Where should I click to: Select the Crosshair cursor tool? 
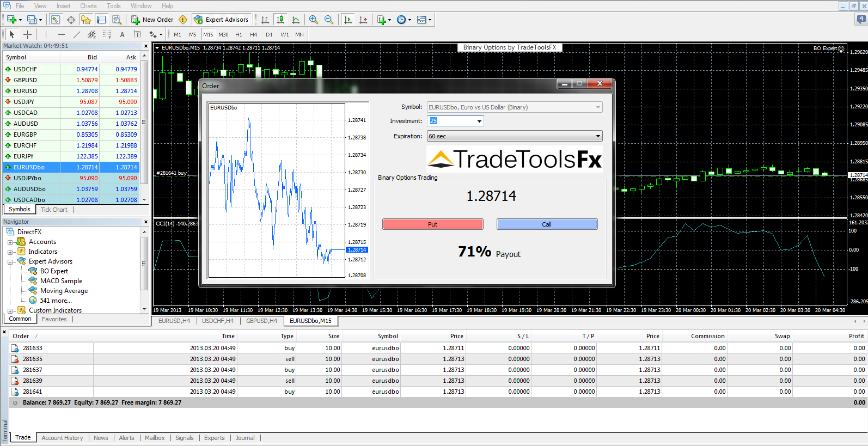[x=27, y=34]
